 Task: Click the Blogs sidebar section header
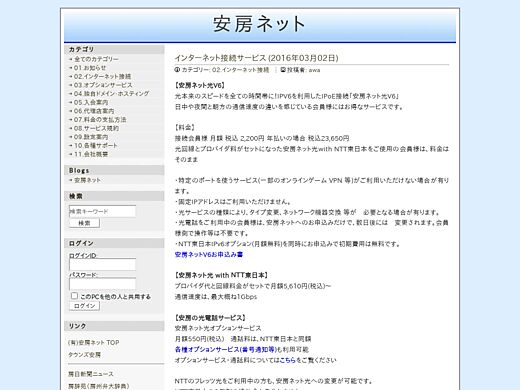114,170
